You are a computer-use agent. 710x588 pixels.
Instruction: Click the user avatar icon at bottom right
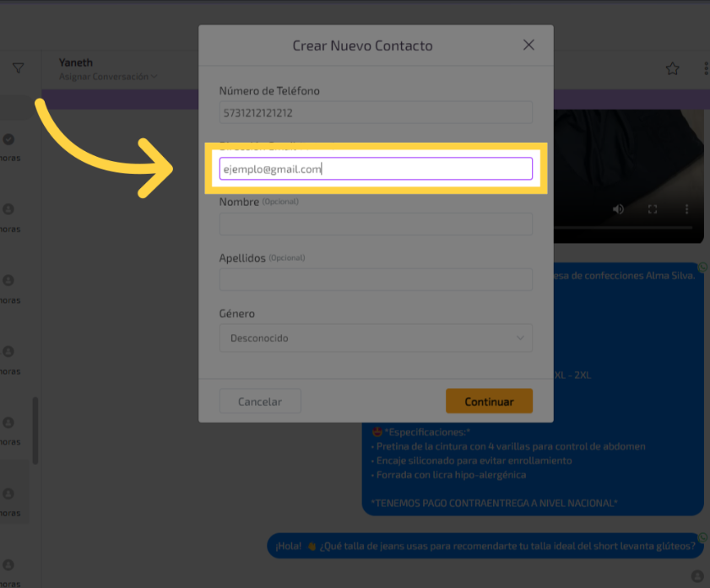[696, 575]
